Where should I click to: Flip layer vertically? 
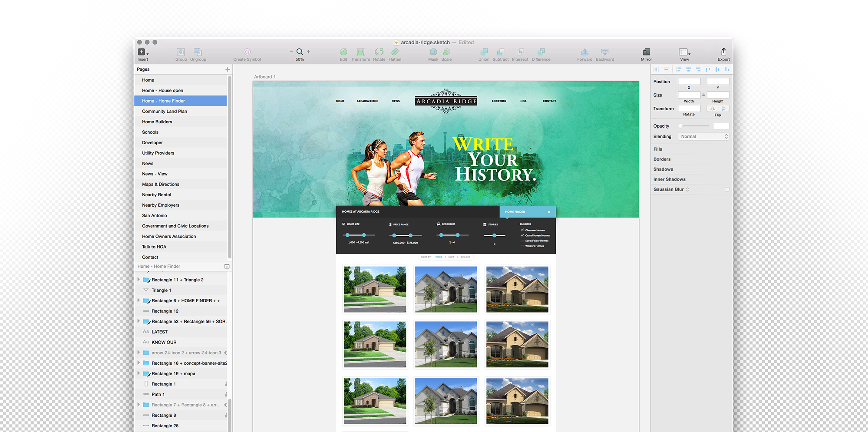click(723, 109)
